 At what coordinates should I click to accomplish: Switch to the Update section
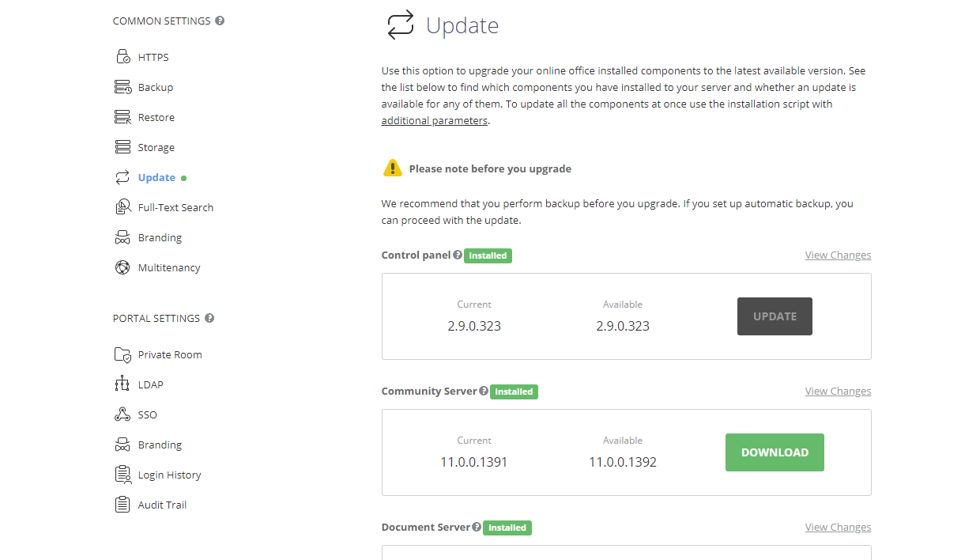[x=156, y=176]
